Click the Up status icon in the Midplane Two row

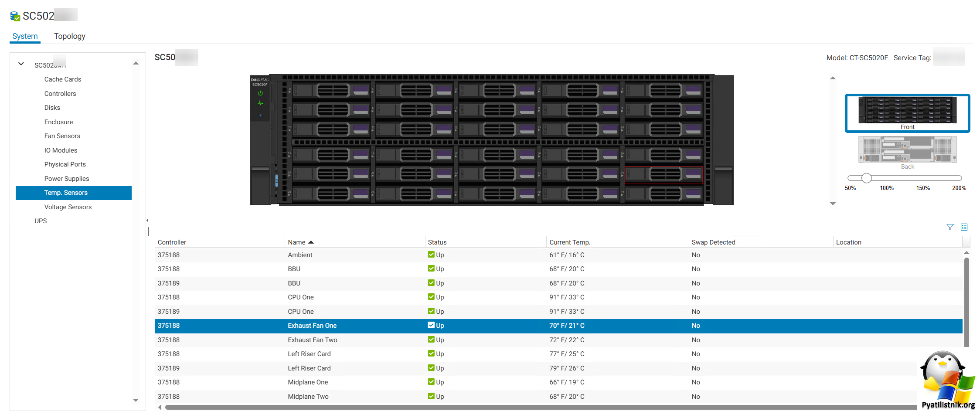(x=431, y=396)
